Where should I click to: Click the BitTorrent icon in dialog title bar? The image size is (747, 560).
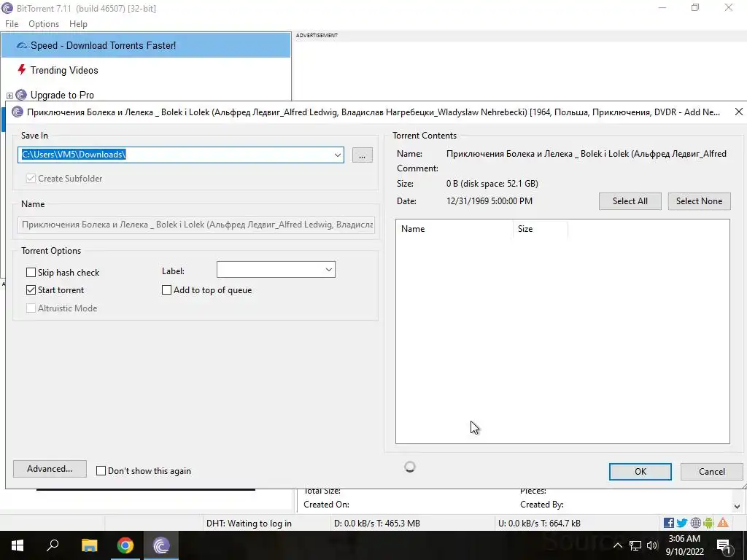click(x=18, y=112)
